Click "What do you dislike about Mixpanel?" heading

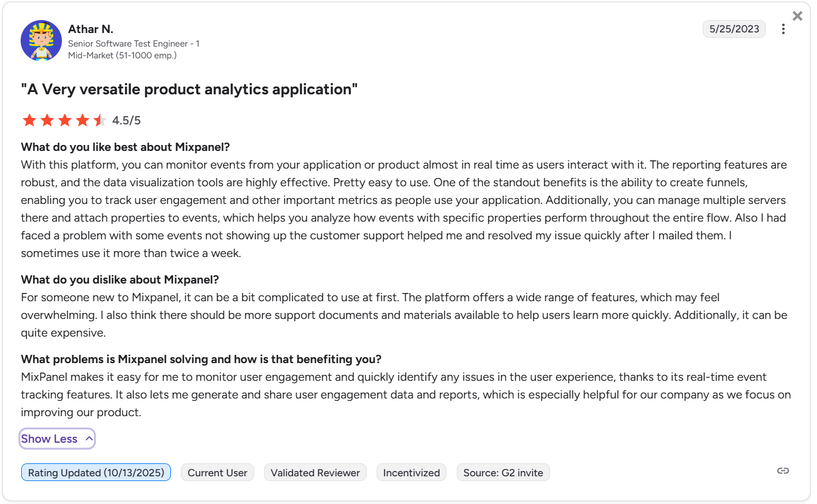pos(120,279)
